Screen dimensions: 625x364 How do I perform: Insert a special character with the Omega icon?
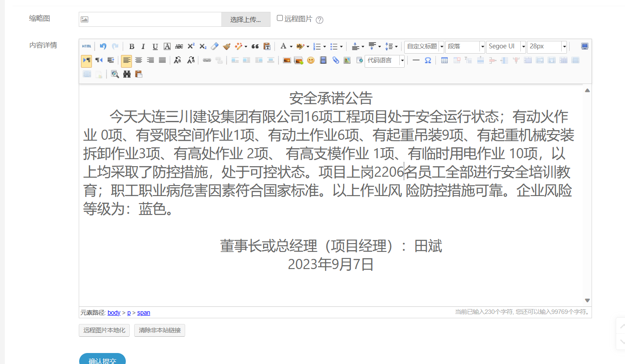coord(428,60)
